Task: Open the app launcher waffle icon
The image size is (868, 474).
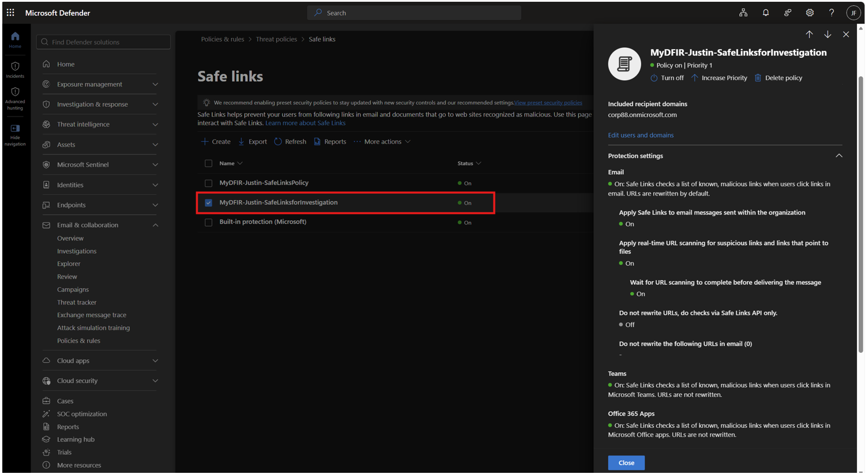Action: coord(10,12)
